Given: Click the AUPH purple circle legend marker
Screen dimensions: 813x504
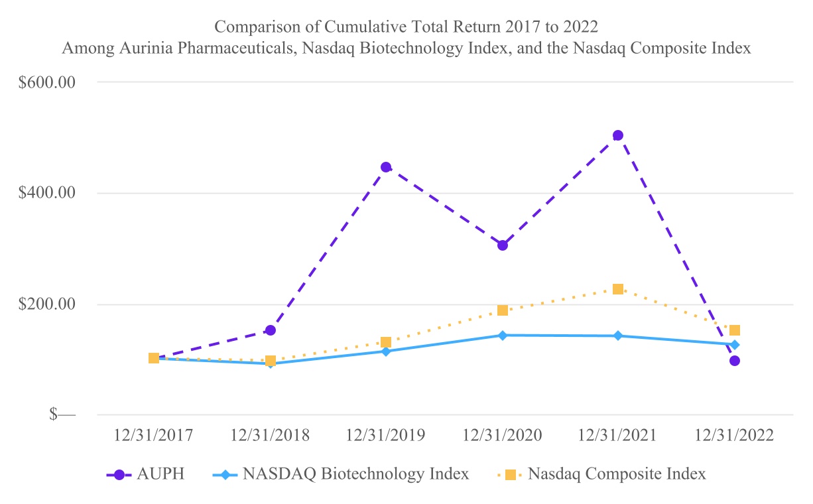Looking at the screenshot, I should pos(119,475).
